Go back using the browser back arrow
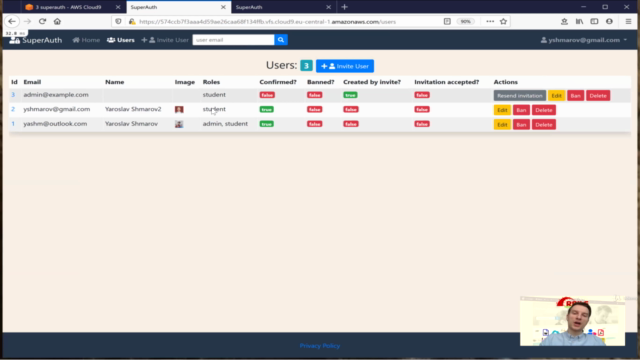The image size is (640, 360). (12, 21)
